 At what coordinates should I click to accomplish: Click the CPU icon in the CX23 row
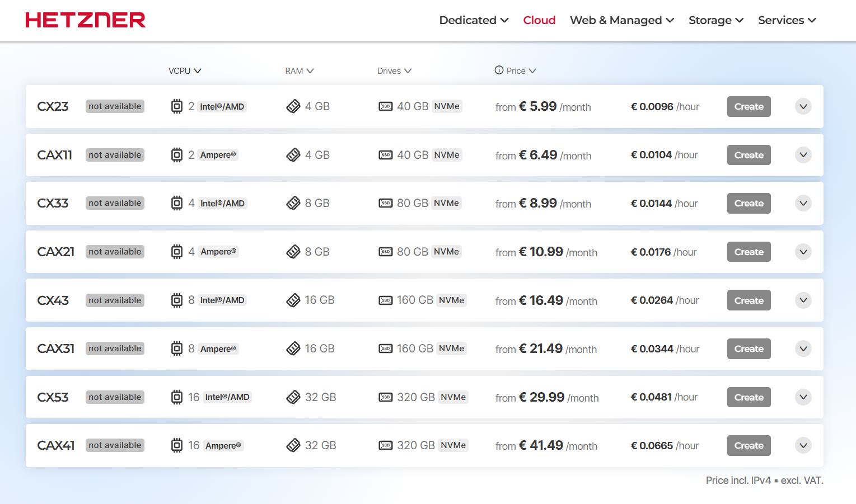pyautogui.click(x=177, y=106)
